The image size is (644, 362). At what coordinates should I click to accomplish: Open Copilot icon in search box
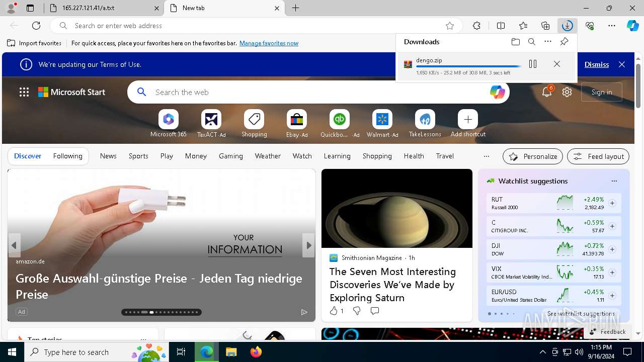(497, 92)
